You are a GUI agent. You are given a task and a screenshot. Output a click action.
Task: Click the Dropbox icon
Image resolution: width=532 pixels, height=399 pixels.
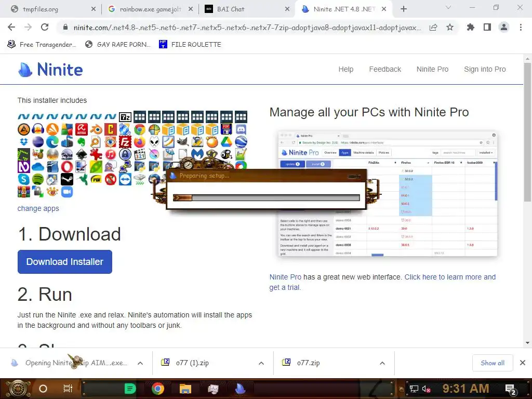[x=24, y=142]
